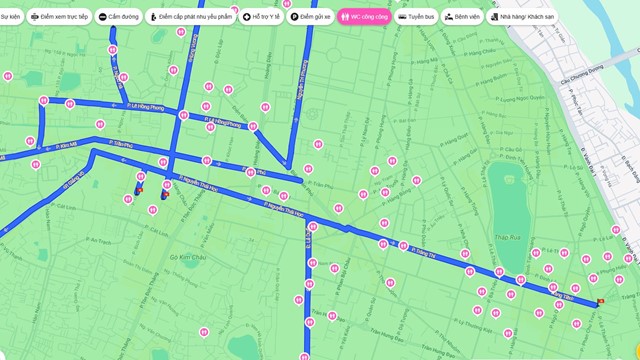Screen dimensions: 640x360
Task: Open WC marker on the Trần Phú route label
Action: pyautogui.click(x=251, y=173)
